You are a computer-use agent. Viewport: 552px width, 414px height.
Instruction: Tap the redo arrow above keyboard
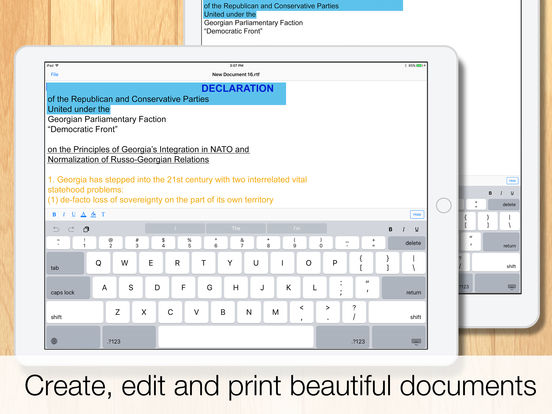pyautogui.click(x=71, y=230)
